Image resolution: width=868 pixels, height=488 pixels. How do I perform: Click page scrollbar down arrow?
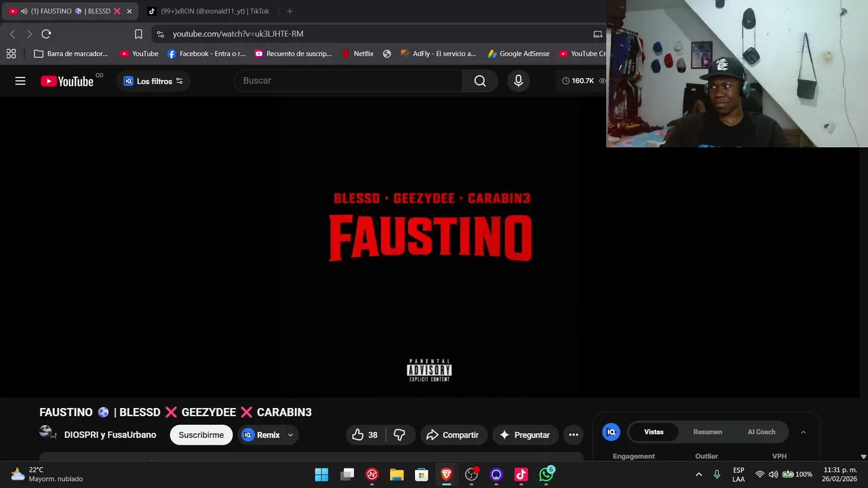pos(863,457)
